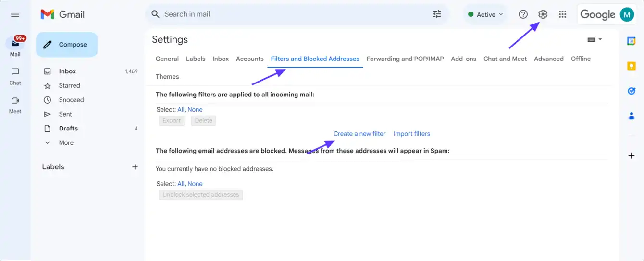The width and height of the screenshot is (644, 261).
Task: Open the Google apps grid
Action: [563, 14]
